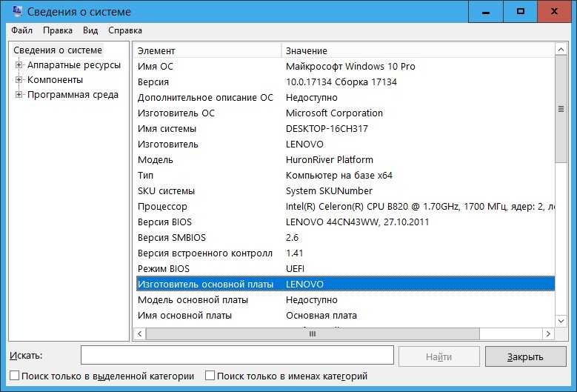Select the Тип row label
The height and width of the screenshot is (392, 577).
(145, 176)
